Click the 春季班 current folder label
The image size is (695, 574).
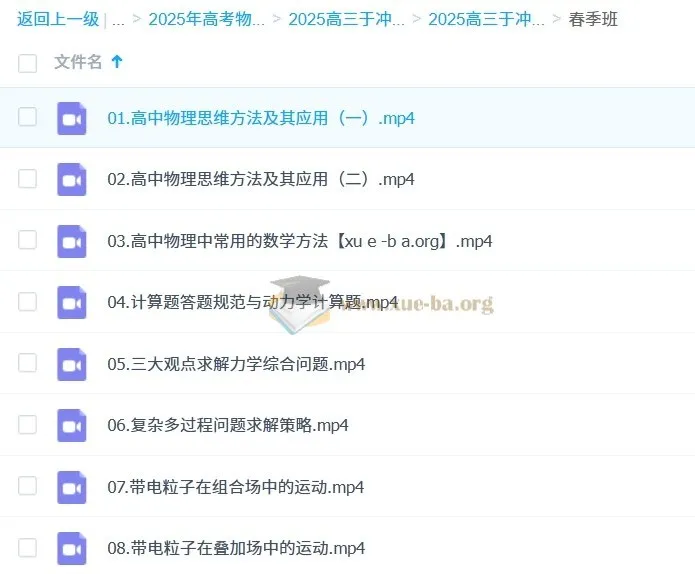593,19
